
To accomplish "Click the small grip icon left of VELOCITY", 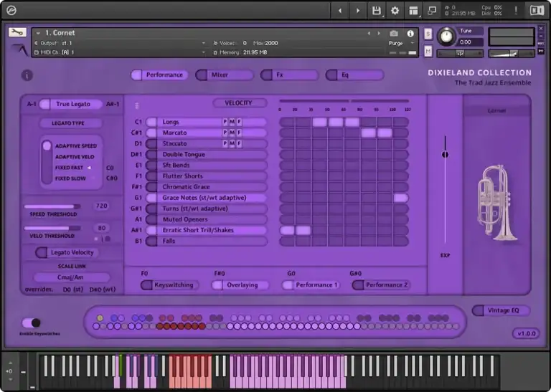I will click(137, 105).
